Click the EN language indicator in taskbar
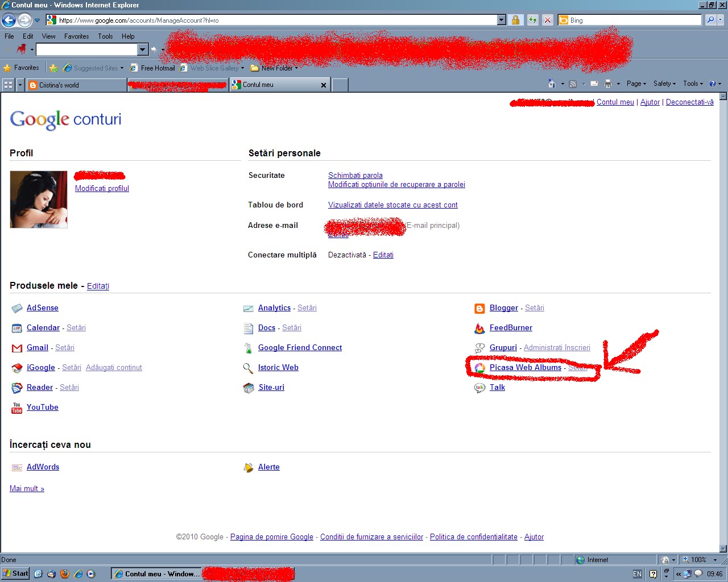Image resolution: width=728 pixels, height=582 pixels. [637, 574]
